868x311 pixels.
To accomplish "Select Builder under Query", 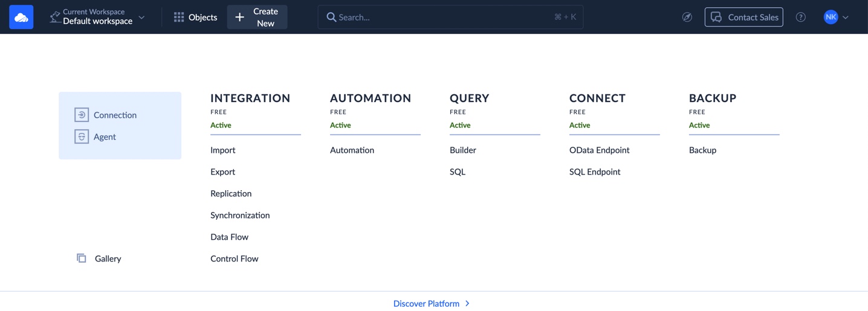I will 463,150.
